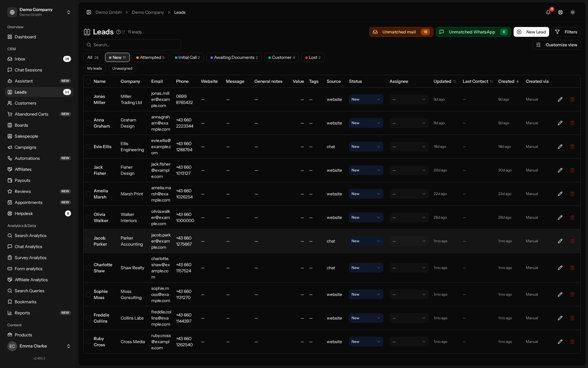Delete the Evie Ellis lead
Viewport: 588px width, 368px height.
(x=572, y=147)
